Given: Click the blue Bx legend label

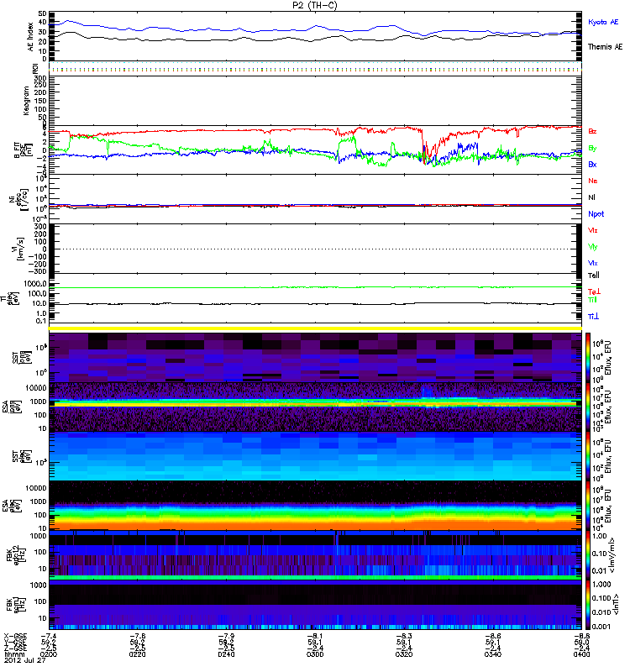Looking at the screenshot, I should point(592,164).
